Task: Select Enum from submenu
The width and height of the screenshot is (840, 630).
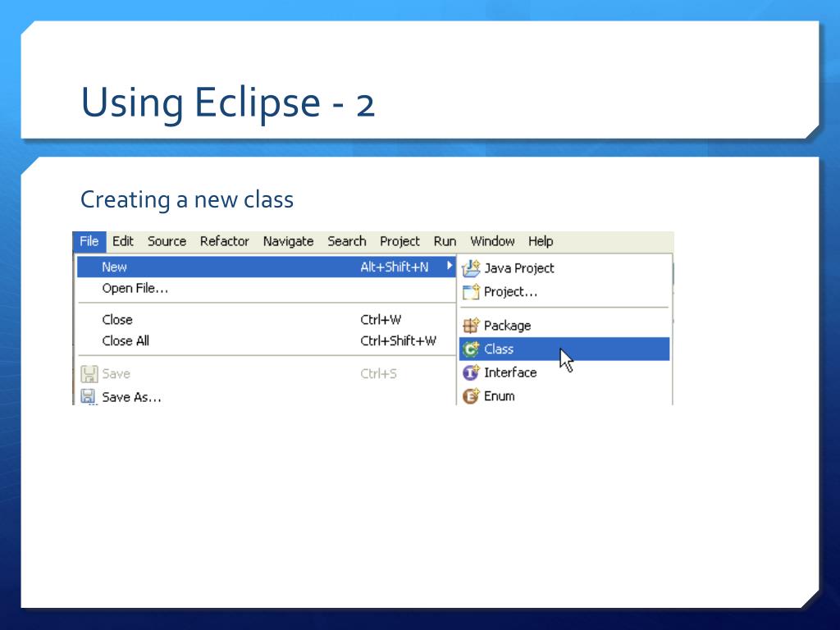Action: [564, 396]
